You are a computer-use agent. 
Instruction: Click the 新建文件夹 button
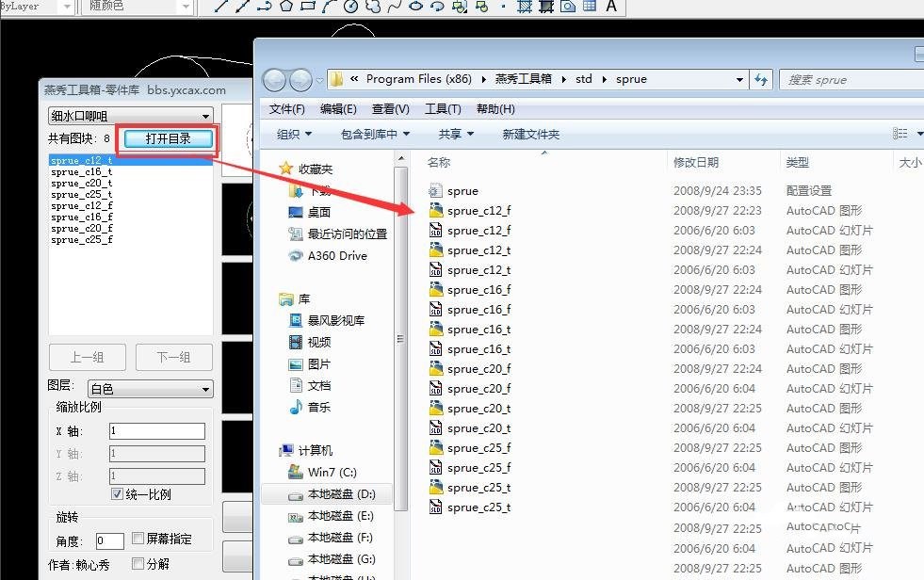(530, 135)
